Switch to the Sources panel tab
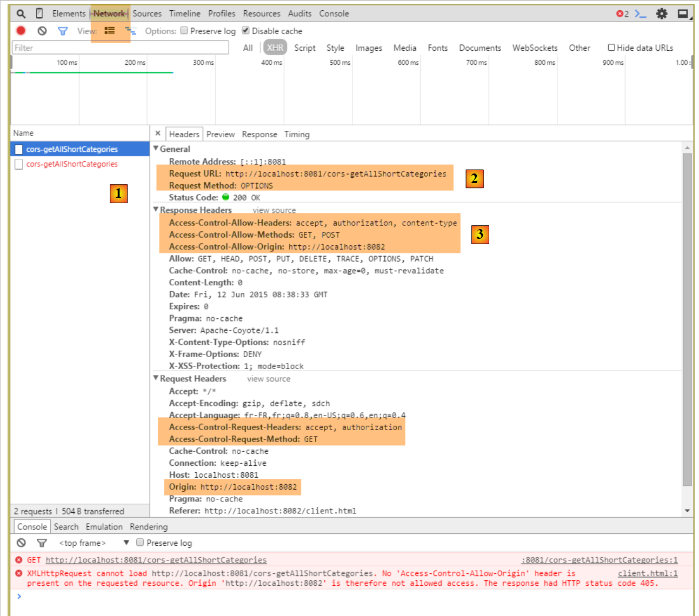This screenshot has height=616, width=699. [147, 14]
